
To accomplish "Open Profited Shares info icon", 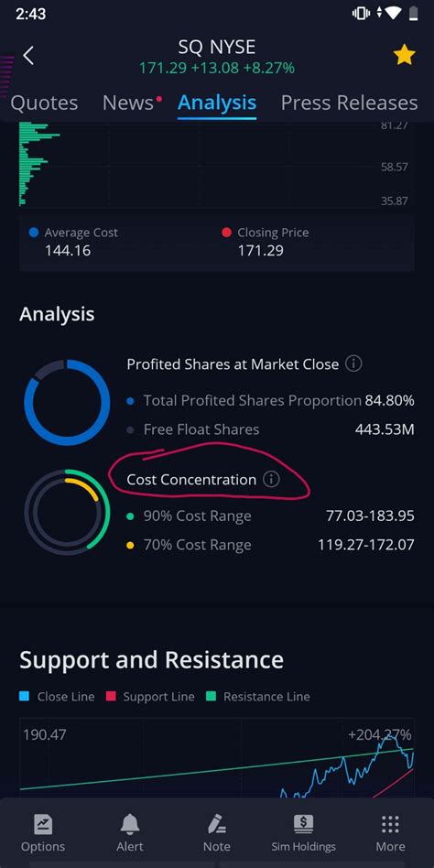I will point(353,363).
